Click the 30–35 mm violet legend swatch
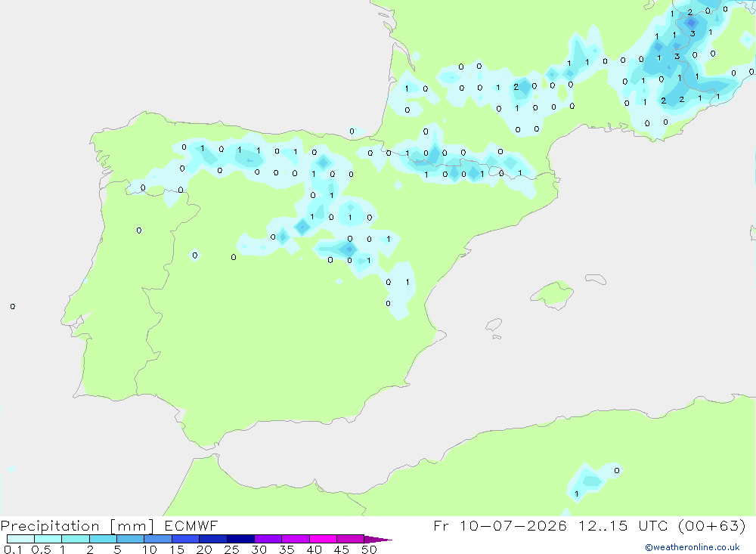The image size is (756, 554). [x=268, y=539]
